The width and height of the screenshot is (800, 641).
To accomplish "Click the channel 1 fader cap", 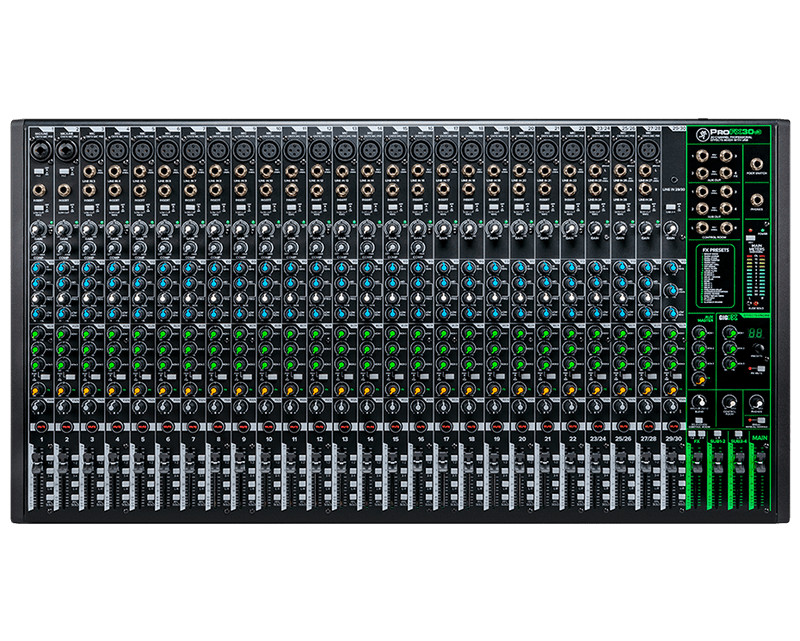I will tap(37, 462).
